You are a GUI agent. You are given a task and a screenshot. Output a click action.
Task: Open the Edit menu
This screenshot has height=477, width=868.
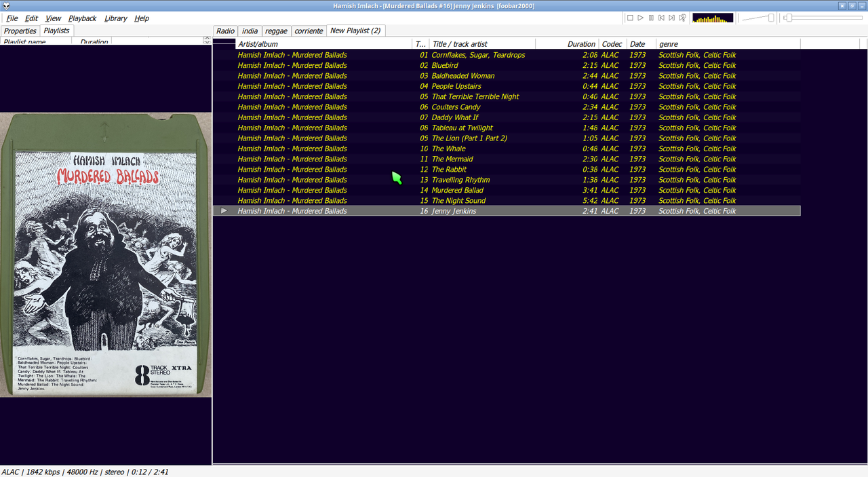[x=32, y=18]
